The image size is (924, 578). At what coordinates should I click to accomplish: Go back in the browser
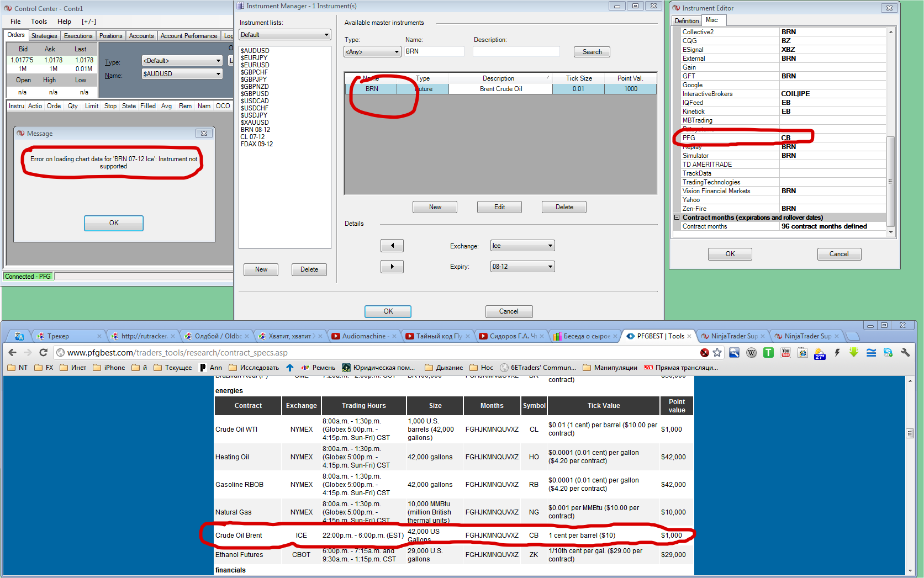coord(13,353)
